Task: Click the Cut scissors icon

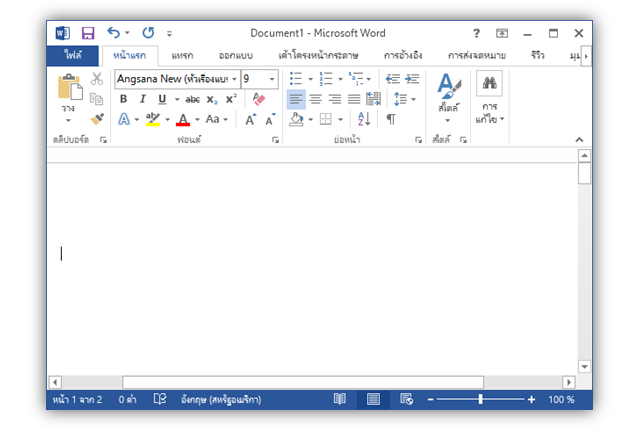Action: (97, 79)
